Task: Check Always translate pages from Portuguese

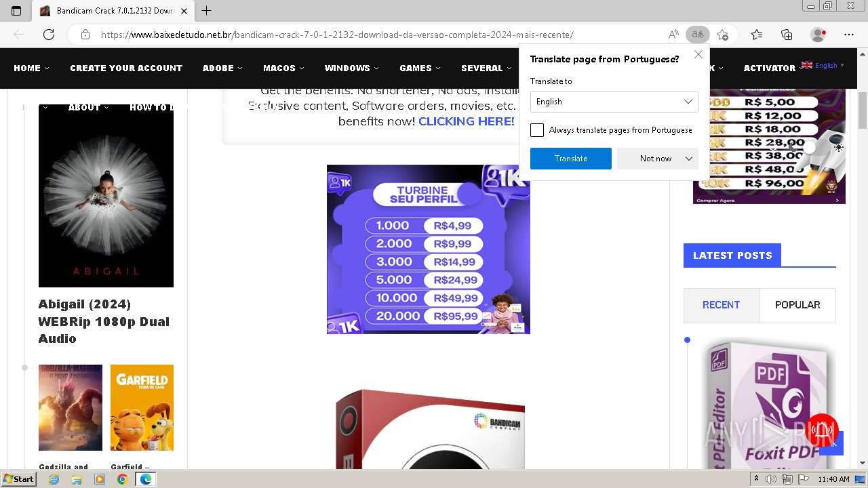Action: pyautogui.click(x=537, y=130)
